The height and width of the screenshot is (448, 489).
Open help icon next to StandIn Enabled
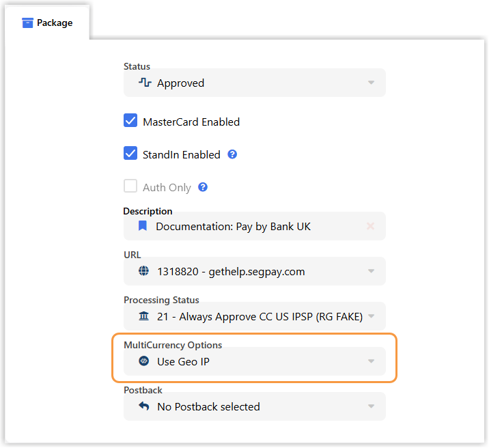pyautogui.click(x=232, y=154)
